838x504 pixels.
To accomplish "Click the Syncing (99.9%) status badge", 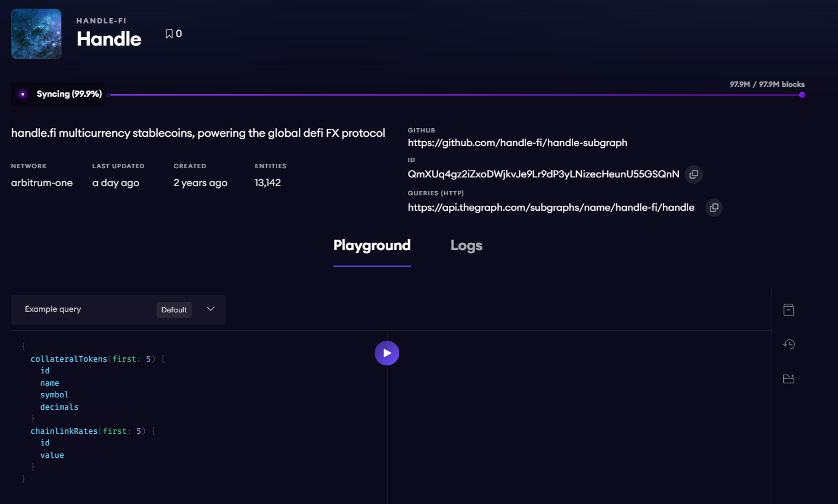I will [57, 94].
